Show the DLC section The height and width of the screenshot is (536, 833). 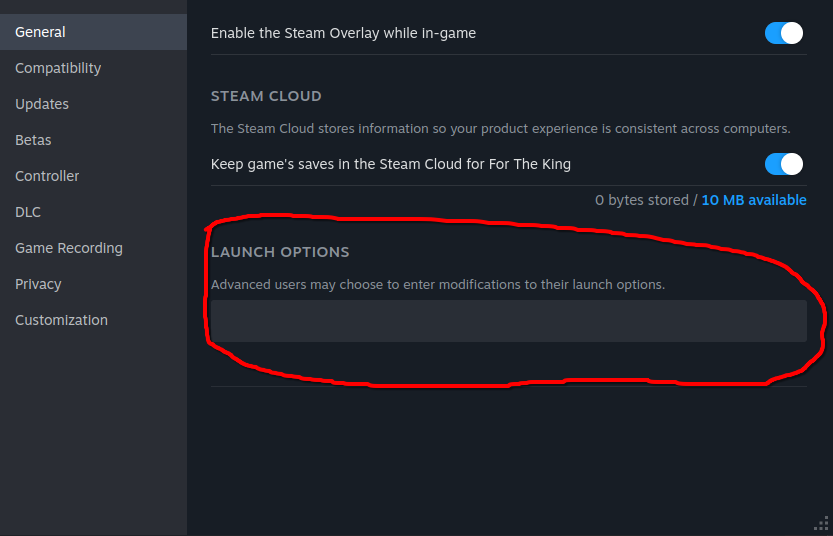click(x=28, y=212)
